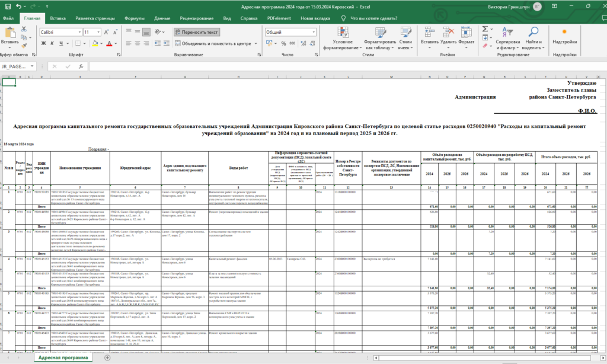The width and height of the screenshot is (607, 364).
Task: Click the AutoSum sigma icon
Action: [x=485, y=28]
